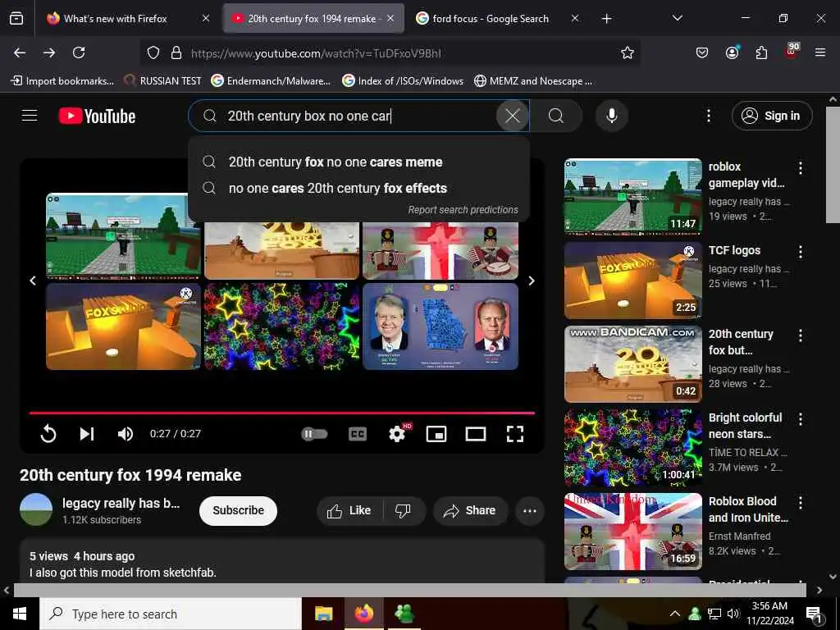Like the video

click(x=349, y=510)
